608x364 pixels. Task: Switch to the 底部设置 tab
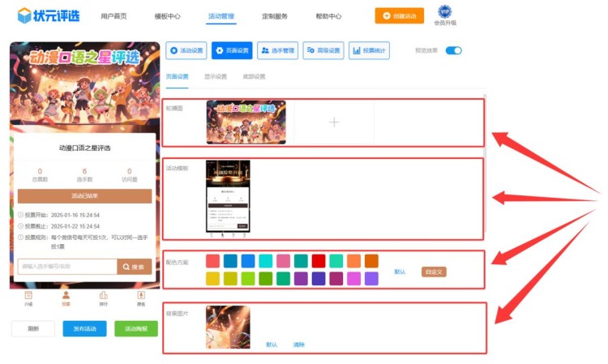254,77
